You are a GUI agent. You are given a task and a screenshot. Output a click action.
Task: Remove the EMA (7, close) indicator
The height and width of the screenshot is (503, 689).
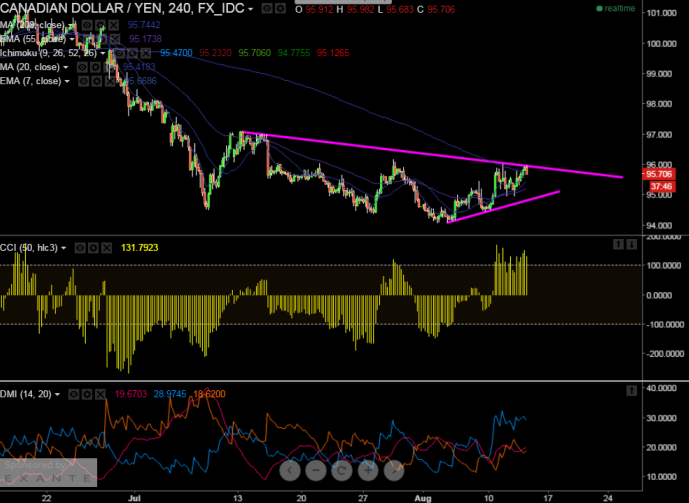pos(110,81)
